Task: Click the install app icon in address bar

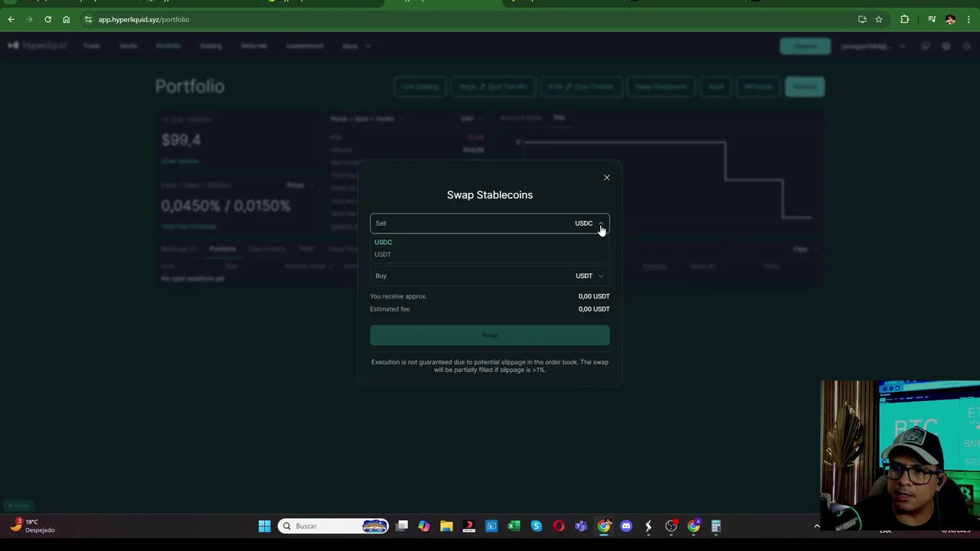Action: [x=862, y=19]
